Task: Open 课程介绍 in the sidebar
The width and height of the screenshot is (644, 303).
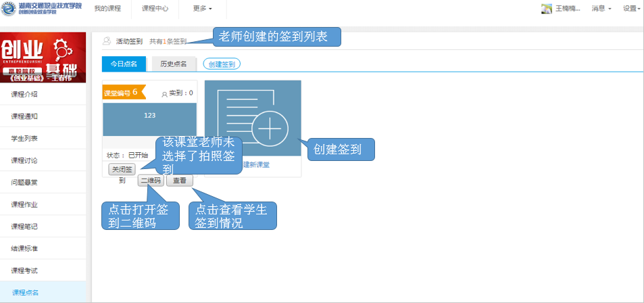Action: click(x=24, y=94)
